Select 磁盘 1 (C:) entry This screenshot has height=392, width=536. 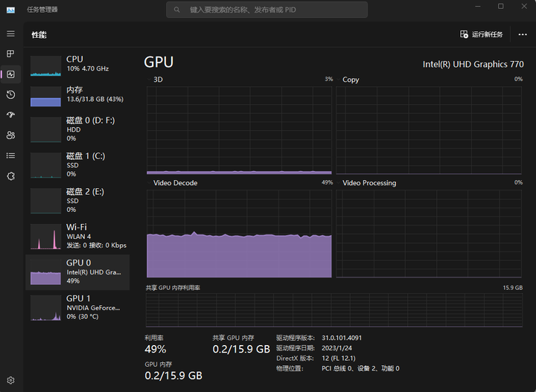(77, 165)
